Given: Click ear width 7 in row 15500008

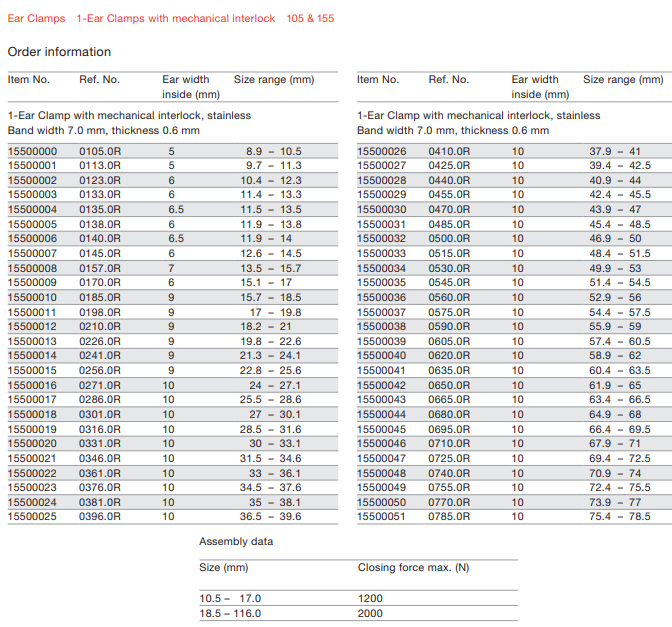Looking at the screenshot, I should coord(171,268).
